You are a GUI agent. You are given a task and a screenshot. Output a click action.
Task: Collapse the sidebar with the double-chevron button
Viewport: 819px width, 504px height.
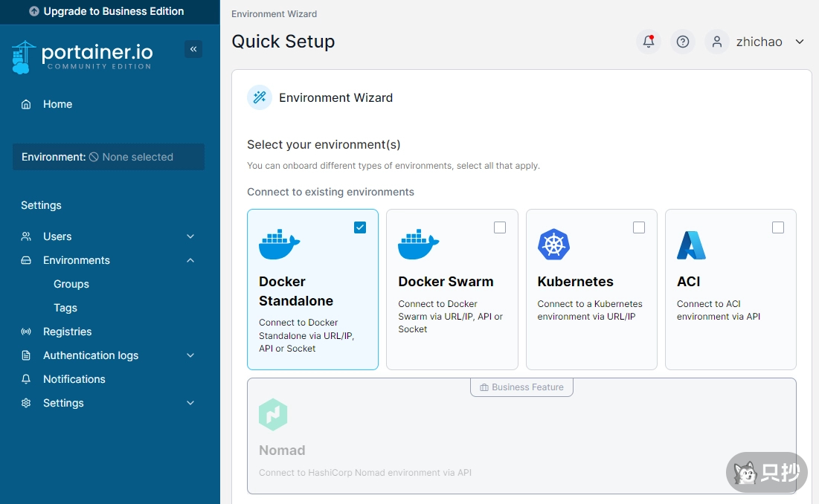(193, 48)
